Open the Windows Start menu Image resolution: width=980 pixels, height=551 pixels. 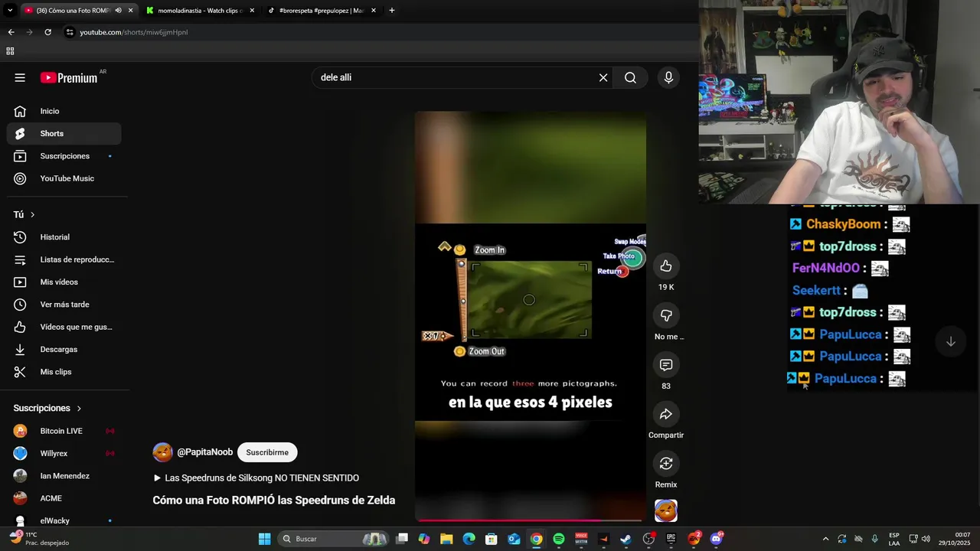[264, 539]
